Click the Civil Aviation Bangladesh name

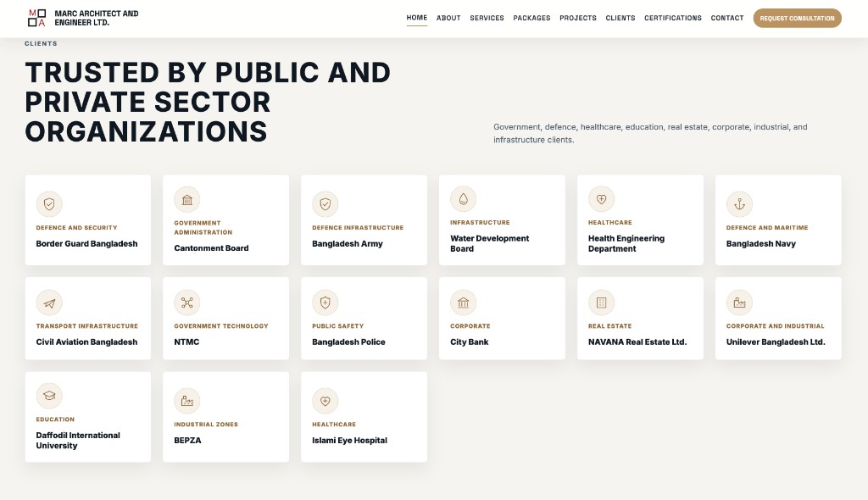click(87, 342)
